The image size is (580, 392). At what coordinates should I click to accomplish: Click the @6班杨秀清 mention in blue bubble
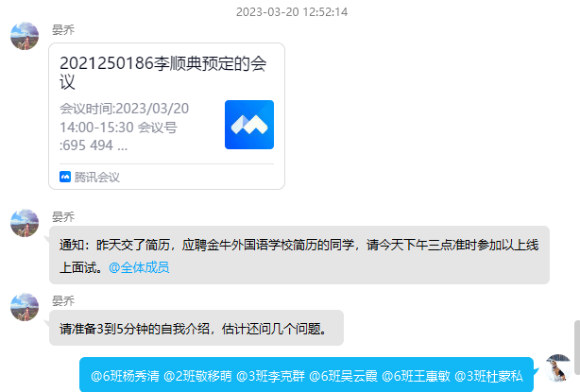(125, 377)
